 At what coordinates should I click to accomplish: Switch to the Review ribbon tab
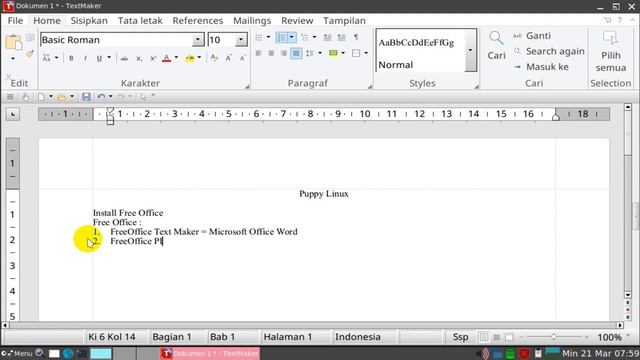tap(297, 20)
